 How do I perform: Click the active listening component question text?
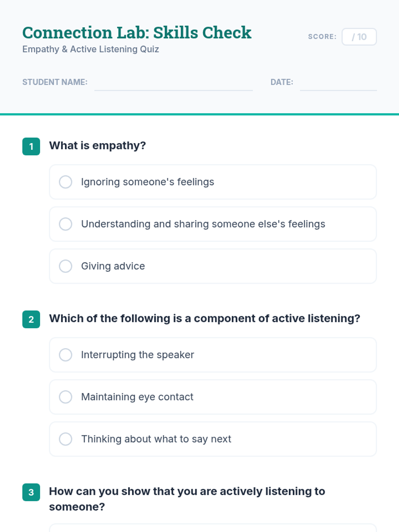tap(204, 319)
